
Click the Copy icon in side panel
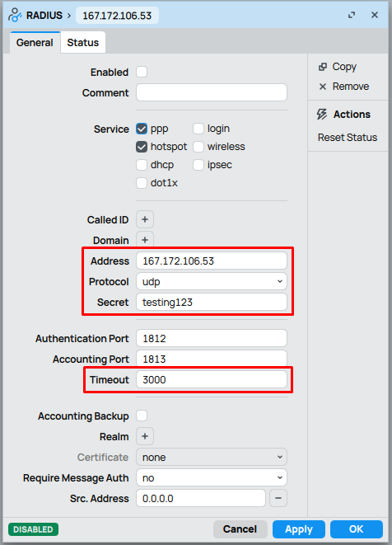click(323, 67)
